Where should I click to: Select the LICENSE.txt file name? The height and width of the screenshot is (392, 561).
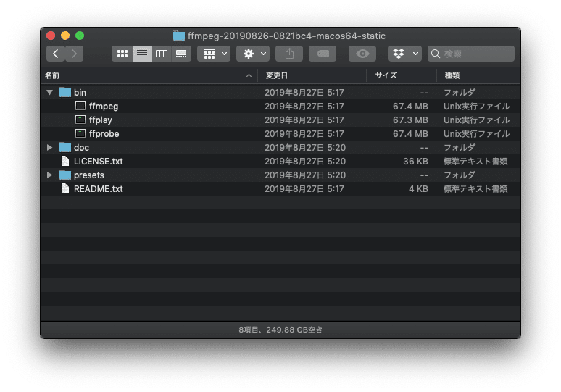[x=99, y=162]
